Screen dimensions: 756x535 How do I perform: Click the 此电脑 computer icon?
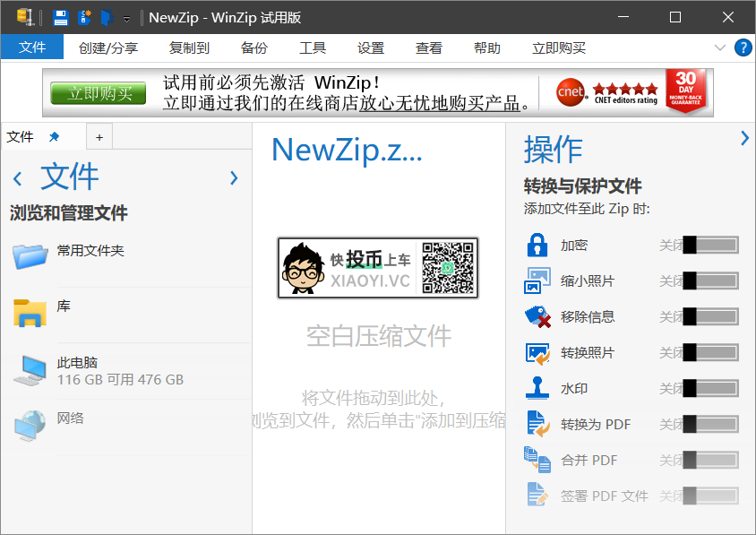click(x=30, y=370)
